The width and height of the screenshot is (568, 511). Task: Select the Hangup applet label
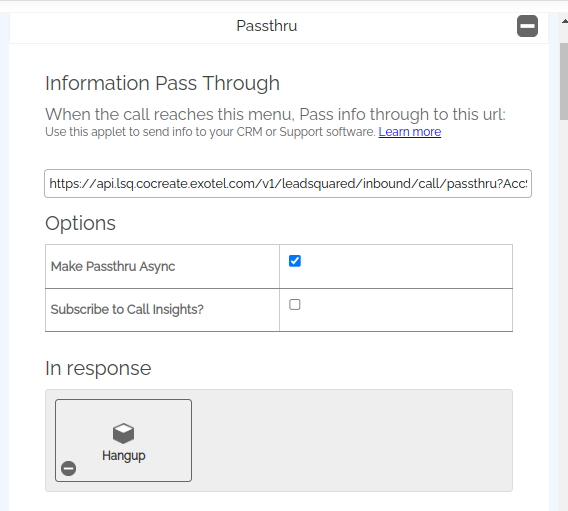point(124,456)
